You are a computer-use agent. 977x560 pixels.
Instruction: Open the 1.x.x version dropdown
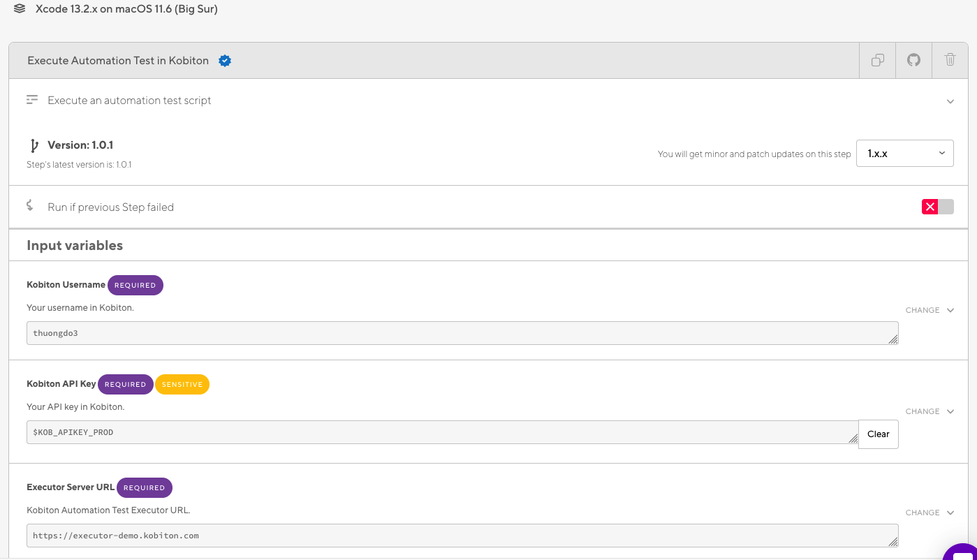pos(905,153)
